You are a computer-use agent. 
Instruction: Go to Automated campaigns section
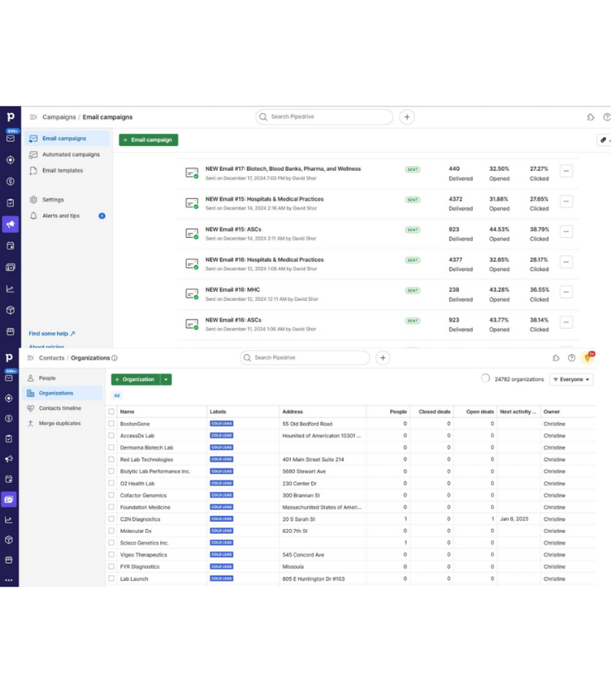[x=70, y=155]
